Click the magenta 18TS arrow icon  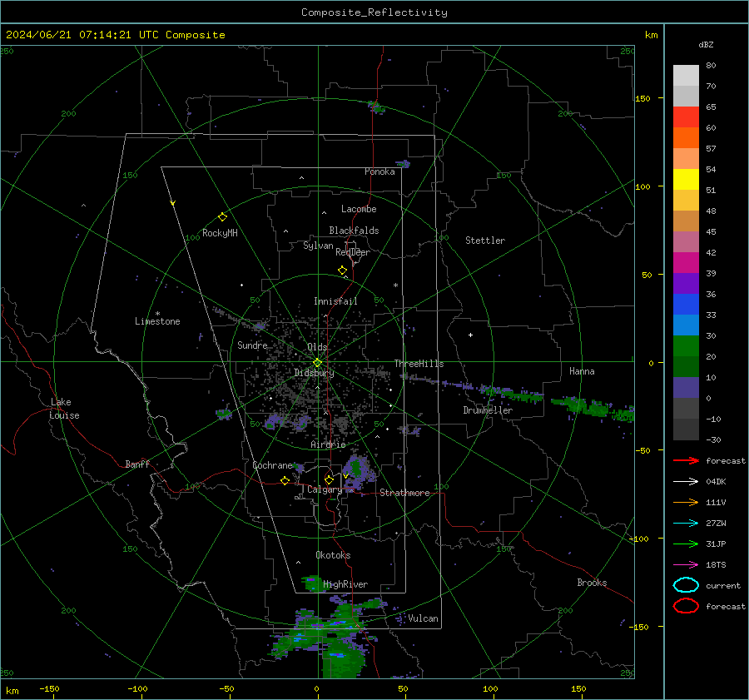tap(686, 565)
